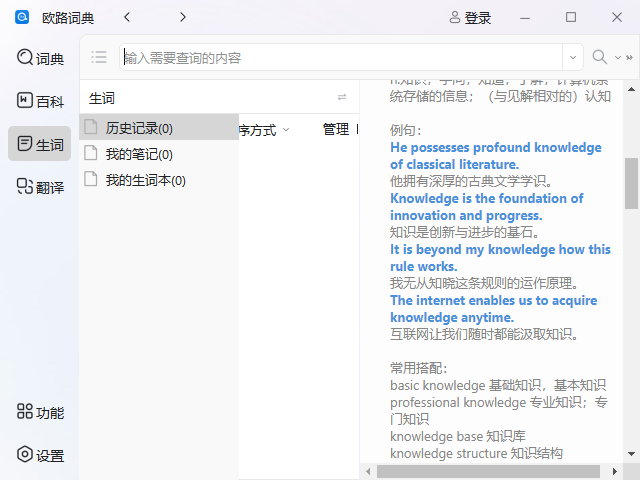
Task: Click the 常用搭配 heading text
Action: (x=418, y=368)
